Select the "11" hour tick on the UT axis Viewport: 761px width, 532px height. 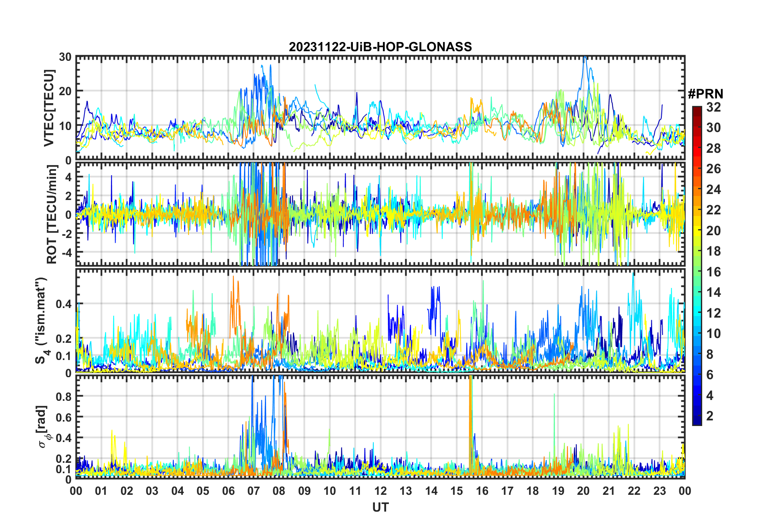pyautogui.click(x=355, y=491)
